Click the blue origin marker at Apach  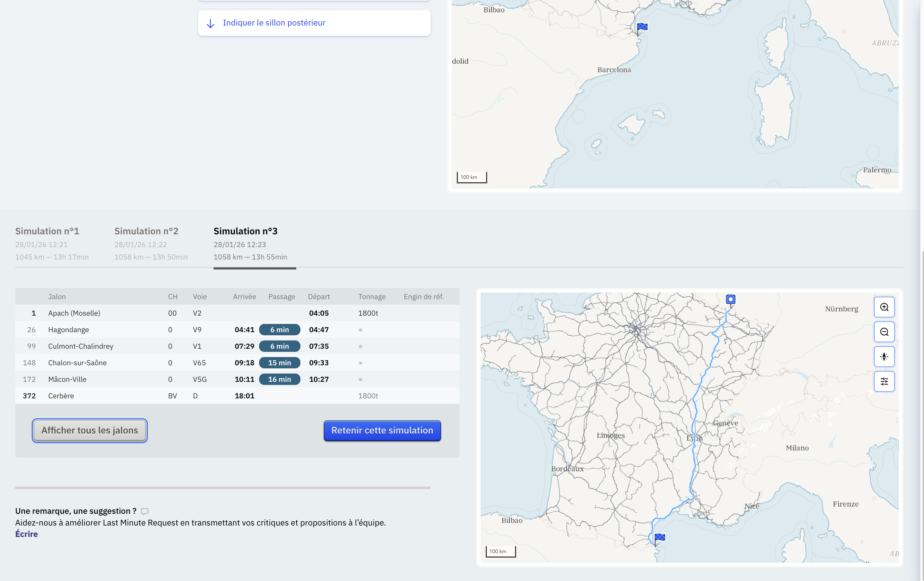click(x=731, y=299)
